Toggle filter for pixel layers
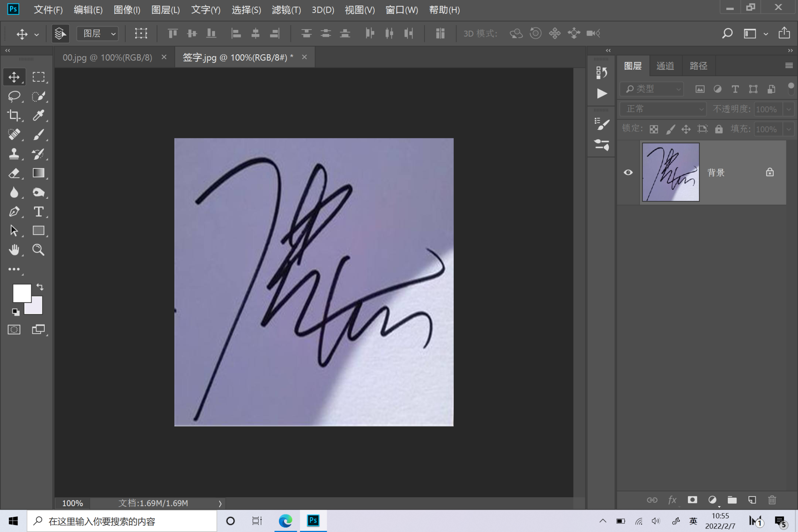798x532 pixels. pos(700,89)
